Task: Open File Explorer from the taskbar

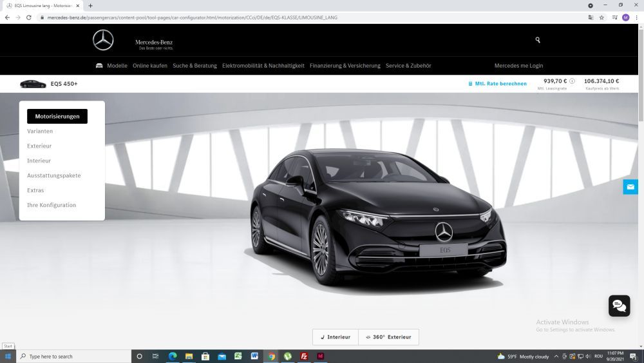Action: (189, 357)
